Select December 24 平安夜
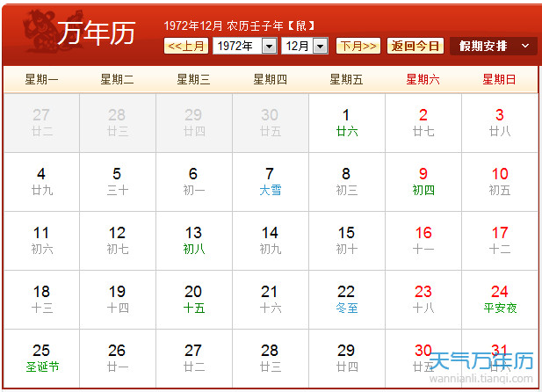Image resolution: width=542 pixels, height=392 pixels. pos(500,300)
